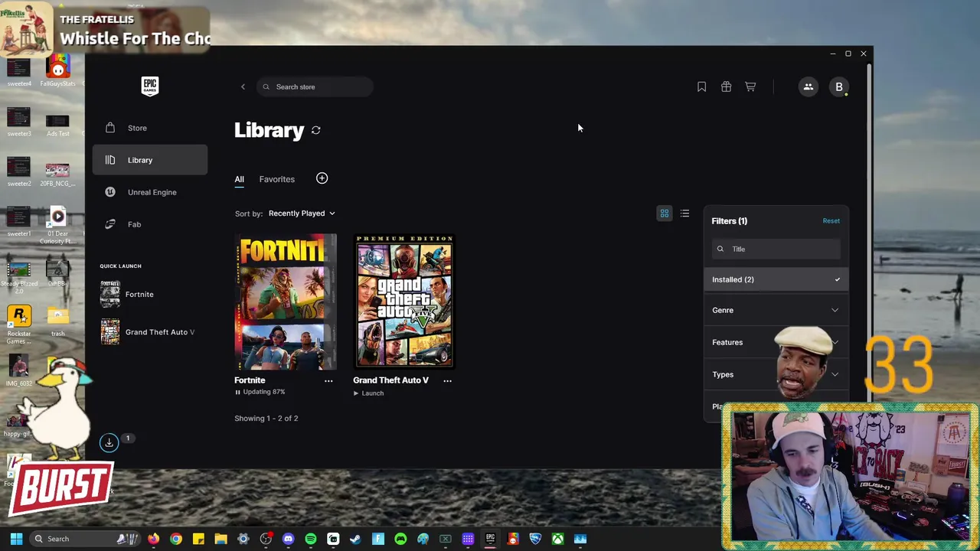
Task: Open the shopping cart
Action: coord(750,86)
